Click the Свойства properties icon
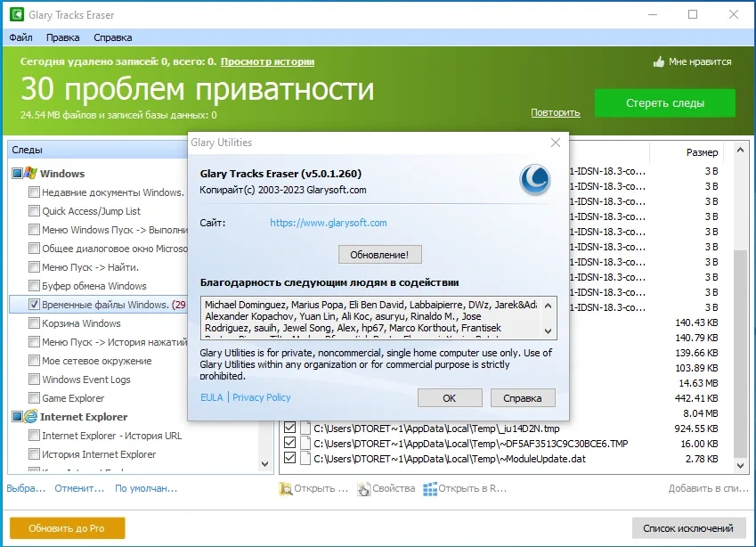This screenshot has width=756, height=547. pos(364,488)
